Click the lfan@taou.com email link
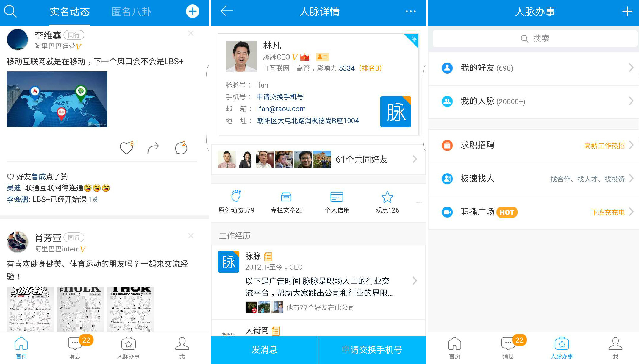Image resolution: width=639 pixels, height=364 pixels. [281, 109]
